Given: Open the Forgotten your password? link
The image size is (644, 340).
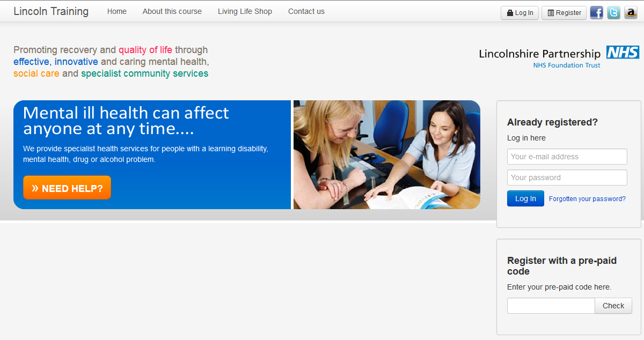Looking at the screenshot, I should (x=587, y=199).
